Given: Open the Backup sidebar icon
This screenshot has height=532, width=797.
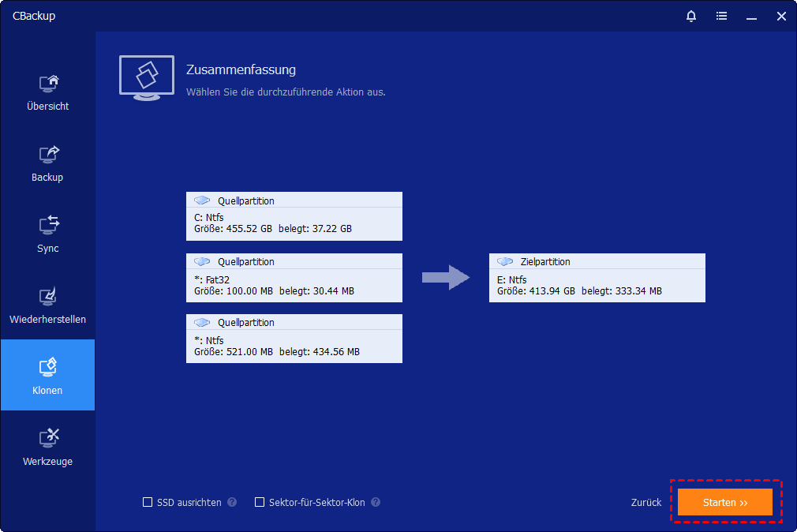Looking at the screenshot, I should tap(48, 154).
